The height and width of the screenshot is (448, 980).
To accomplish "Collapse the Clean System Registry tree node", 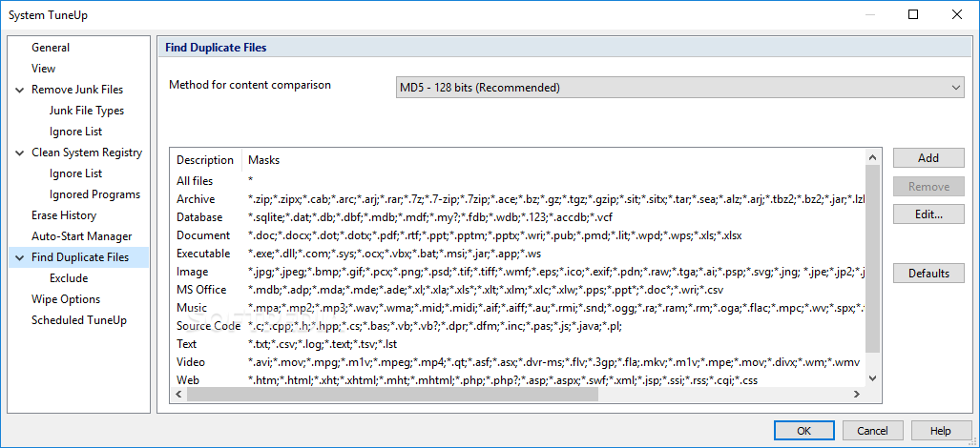I will (x=20, y=153).
